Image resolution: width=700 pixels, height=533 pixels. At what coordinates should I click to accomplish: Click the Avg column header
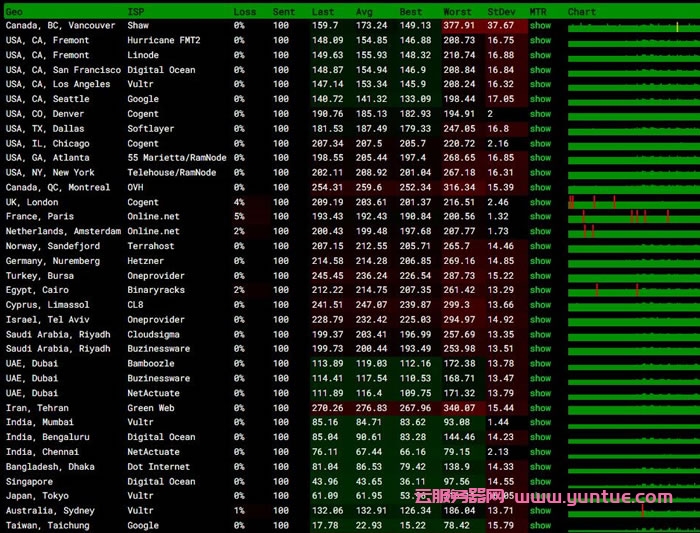(x=364, y=11)
